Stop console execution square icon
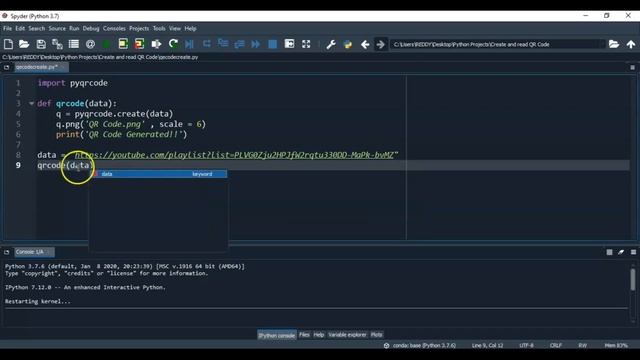Image resolution: width=640 pixels, height=360 pixels. tap(609, 252)
